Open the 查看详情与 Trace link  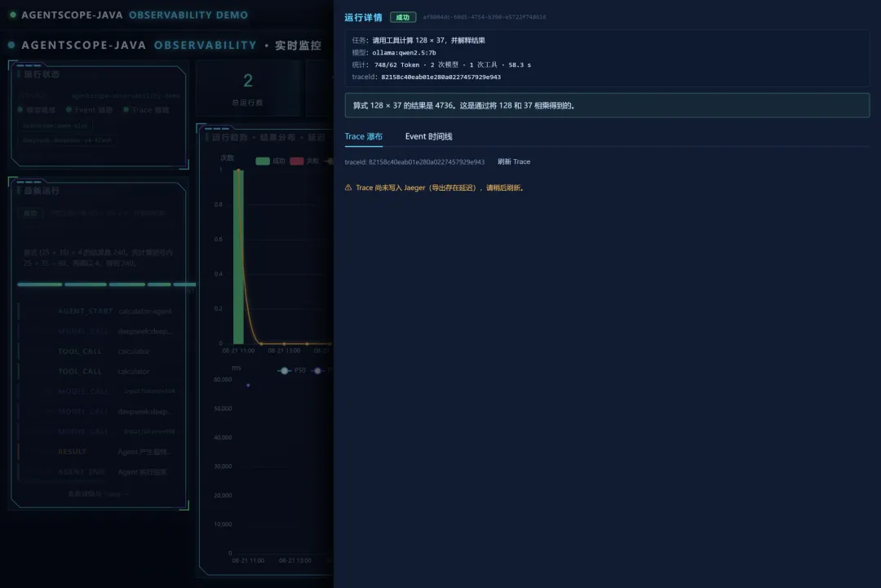(99, 494)
